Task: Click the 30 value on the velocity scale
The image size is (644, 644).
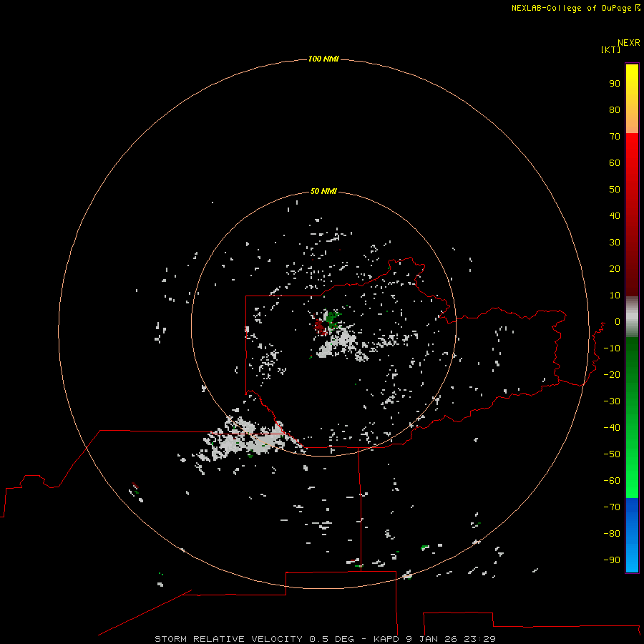Action: pos(615,243)
